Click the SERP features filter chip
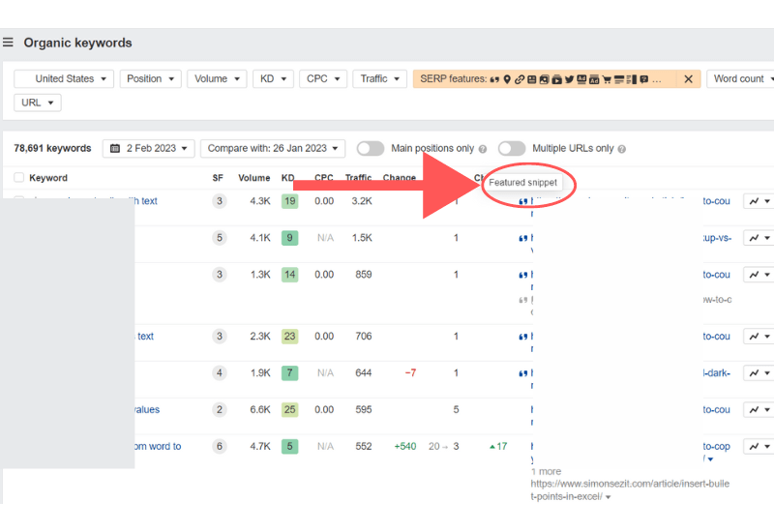The height and width of the screenshot is (532, 774). tap(542, 79)
